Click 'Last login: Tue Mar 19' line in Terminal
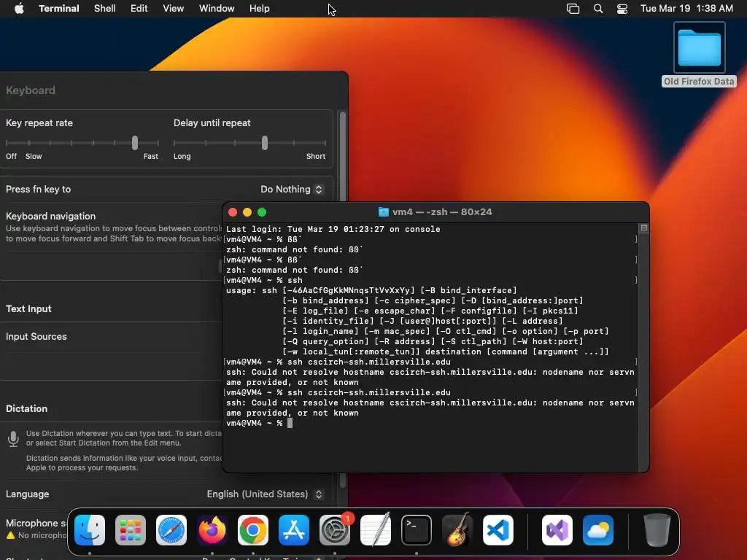The width and height of the screenshot is (747, 560). pos(333,229)
